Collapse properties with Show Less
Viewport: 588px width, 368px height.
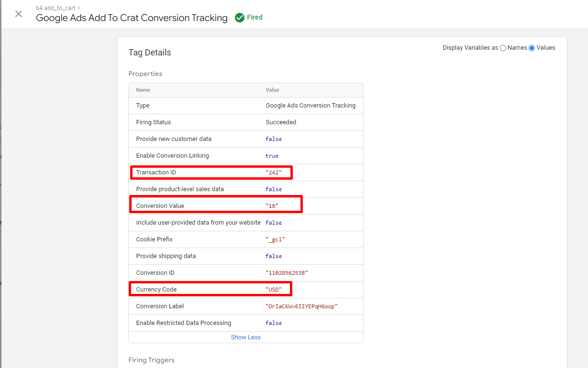[x=245, y=337]
